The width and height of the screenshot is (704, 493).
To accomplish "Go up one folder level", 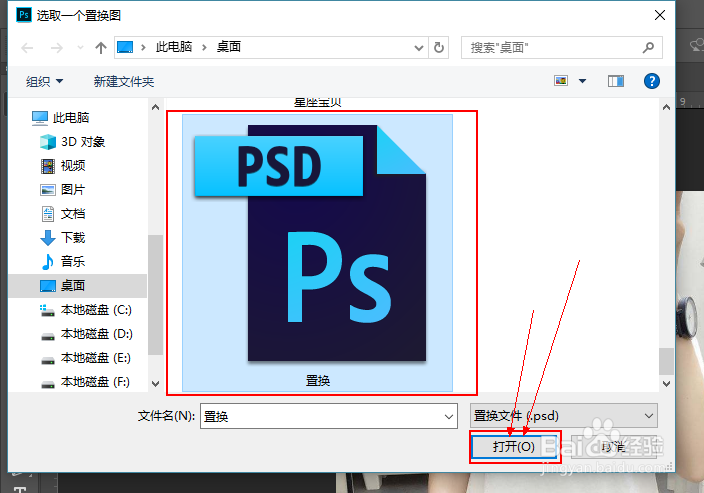I will click(x=101, y=48).
